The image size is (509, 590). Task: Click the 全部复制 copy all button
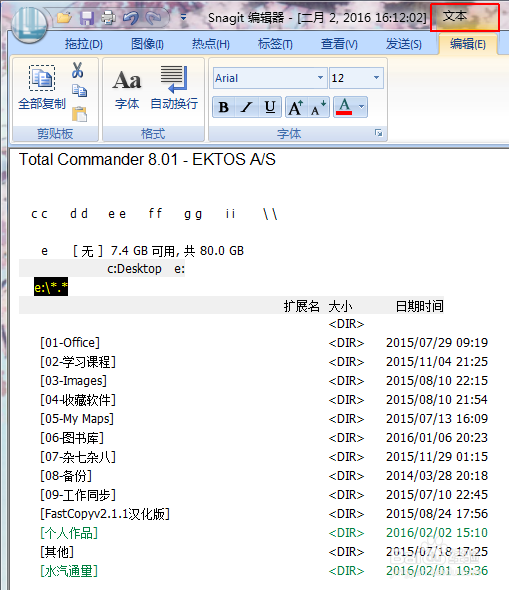pyautogui.click(x=42, y=88)
